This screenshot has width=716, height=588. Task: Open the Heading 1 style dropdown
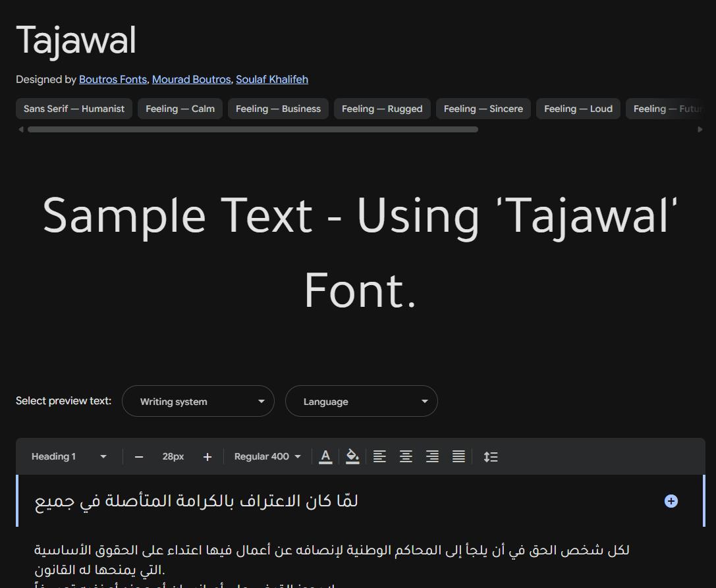click(x=69, y=456)
